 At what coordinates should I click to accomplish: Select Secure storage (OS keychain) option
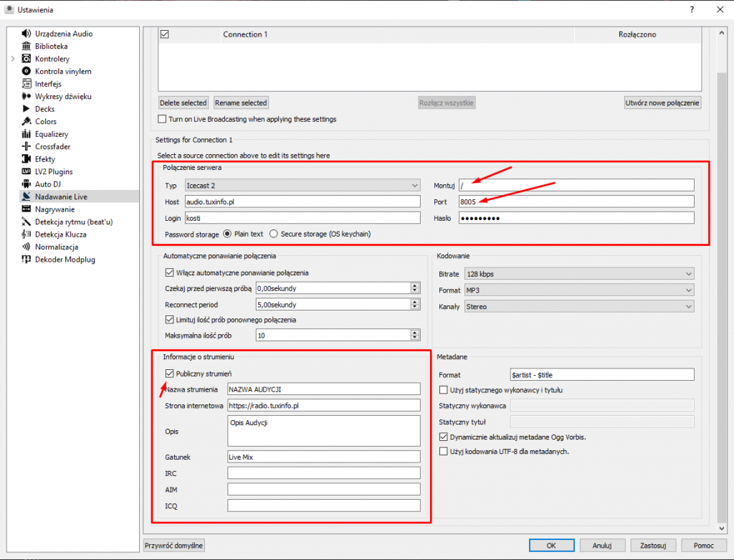[273, 234]
